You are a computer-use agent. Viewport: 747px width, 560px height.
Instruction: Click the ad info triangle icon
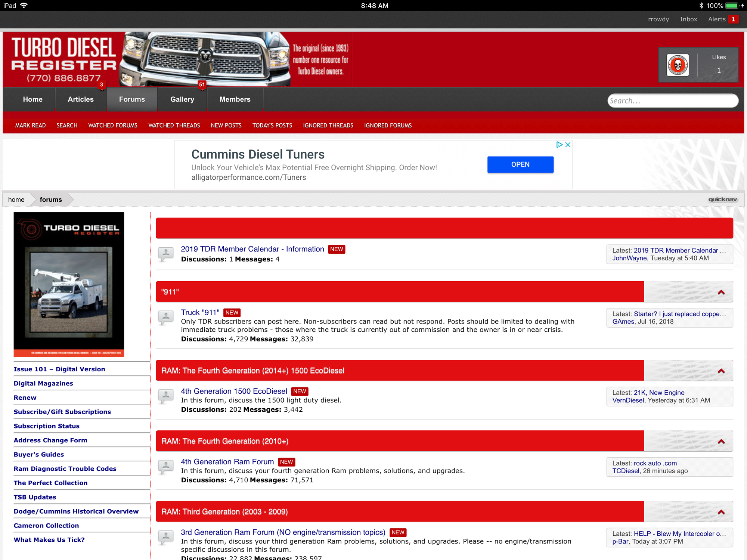click(559, 145)
